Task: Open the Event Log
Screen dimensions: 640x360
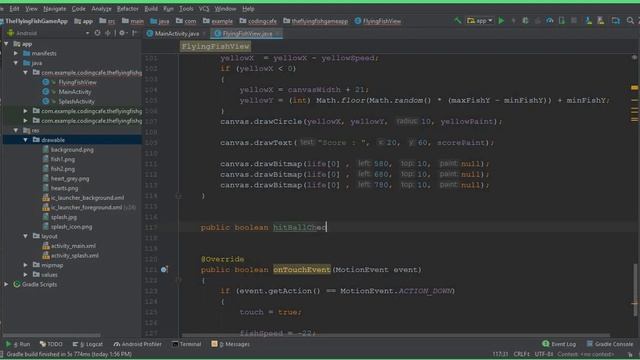Action: tap(559, 344)
